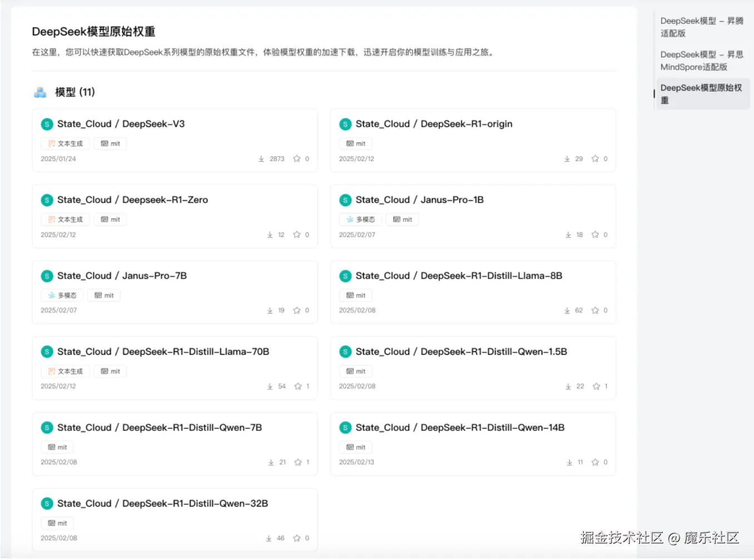Click State_Cloud avatar on Distill-Qwen-32B card
Image resolution: width=754 pixels, height=560 pixels.
(47, 504)
